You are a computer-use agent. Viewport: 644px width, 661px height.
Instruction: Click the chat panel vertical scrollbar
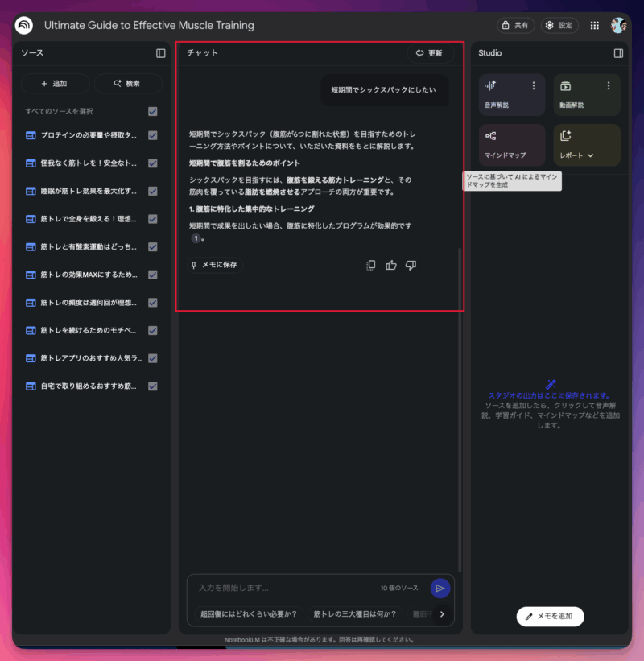pyautogui.click(x=460, y=409)
